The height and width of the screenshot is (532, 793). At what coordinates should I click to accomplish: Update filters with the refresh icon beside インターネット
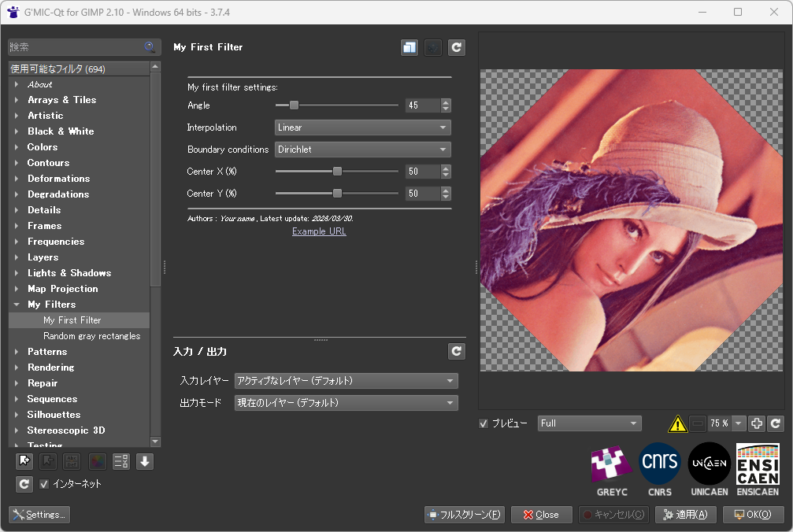tap(24, 484)
